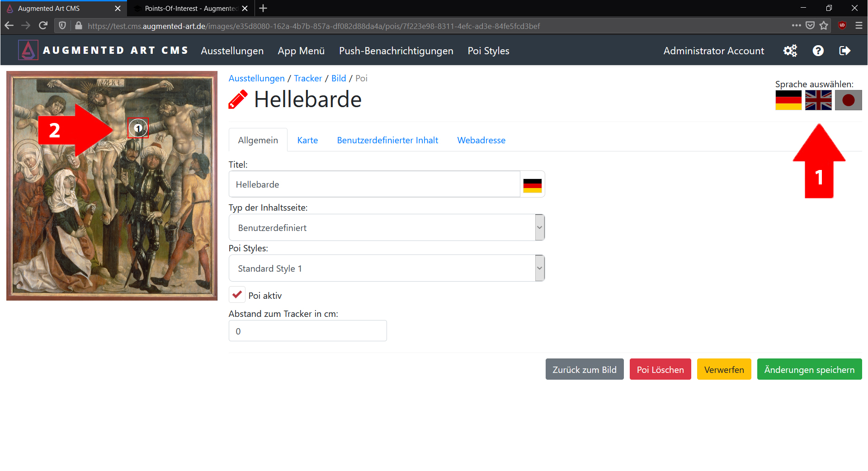The image size is (868, 471).
Task: Click Zurück zum Bild button
Action: point(585,369)
